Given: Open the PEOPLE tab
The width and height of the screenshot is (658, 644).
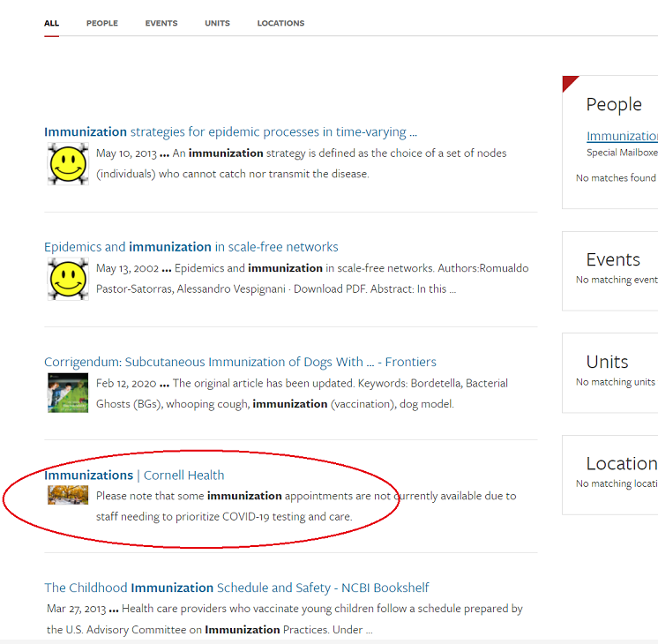Looking at the screenshot, I should pyautogui.click(x=102, y=23).
